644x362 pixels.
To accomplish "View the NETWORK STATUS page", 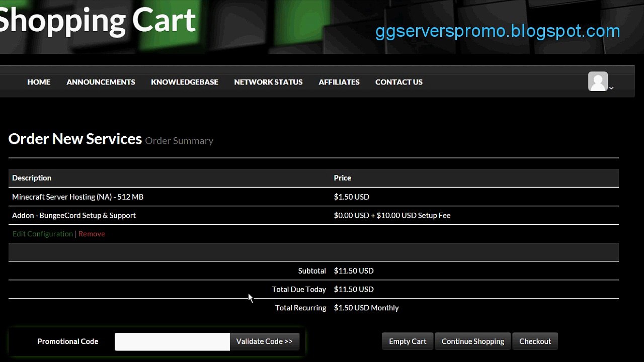I will [268, 82].
